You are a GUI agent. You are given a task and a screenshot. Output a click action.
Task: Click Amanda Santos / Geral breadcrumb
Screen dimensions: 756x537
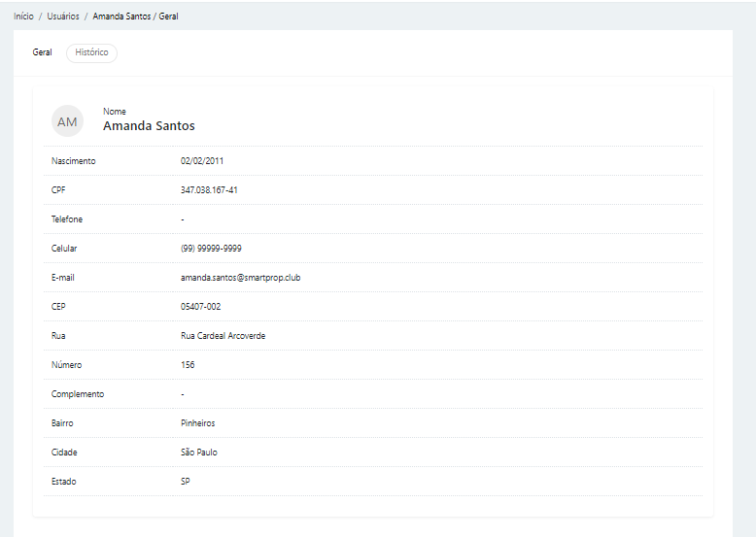tap(135, 17)
